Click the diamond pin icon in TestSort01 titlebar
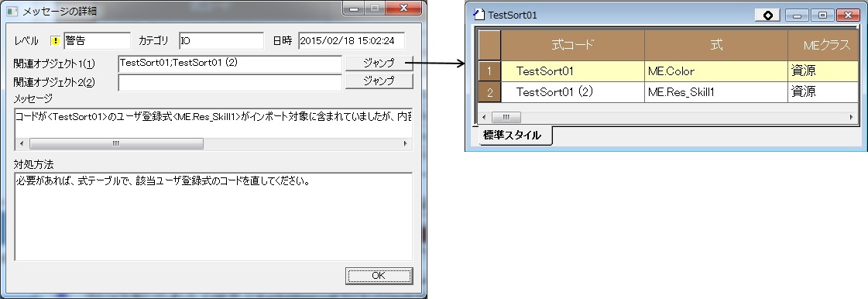This screenshot has height=299, width=868. point(768,15)
